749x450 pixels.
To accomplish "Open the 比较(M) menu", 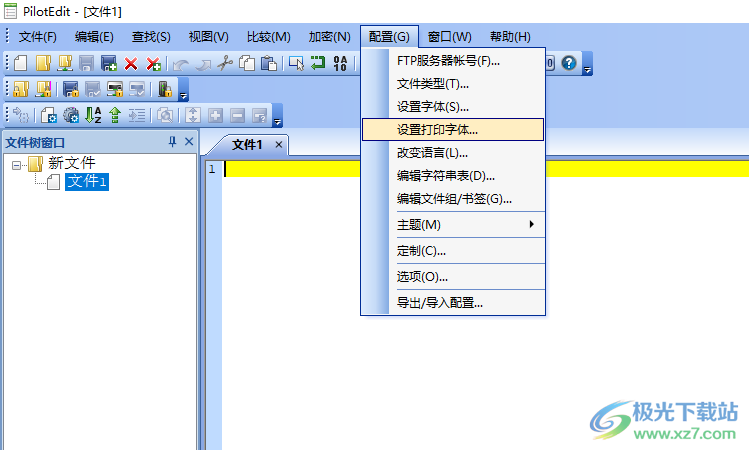I will [268, 37].
